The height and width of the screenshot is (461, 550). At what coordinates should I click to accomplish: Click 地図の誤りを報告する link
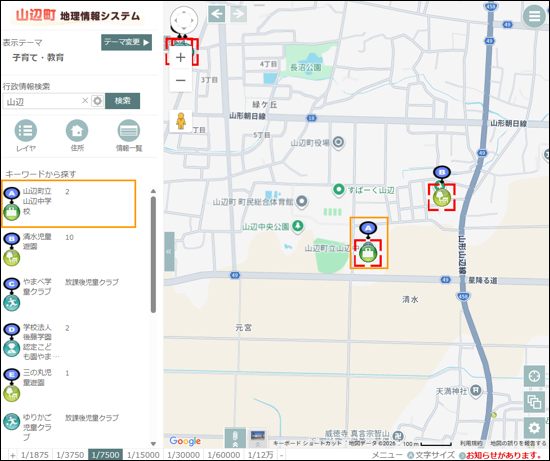(x=518, y=443)
